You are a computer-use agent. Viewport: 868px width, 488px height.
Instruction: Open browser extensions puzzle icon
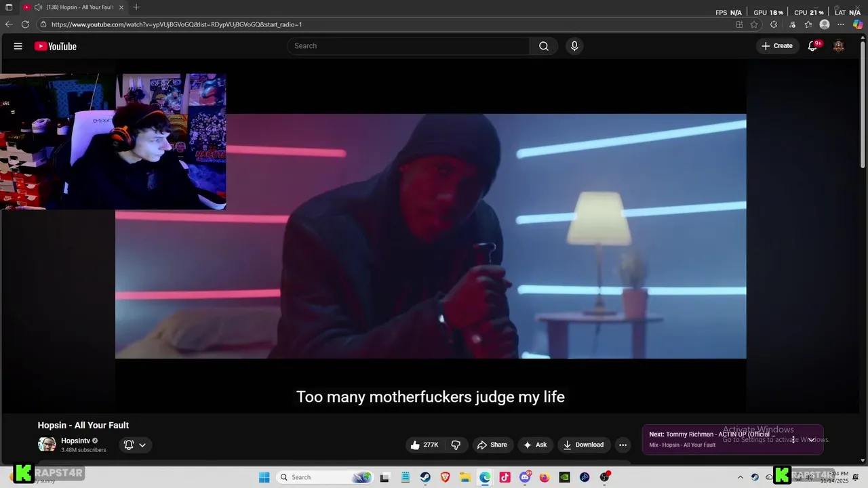point(774,24)
